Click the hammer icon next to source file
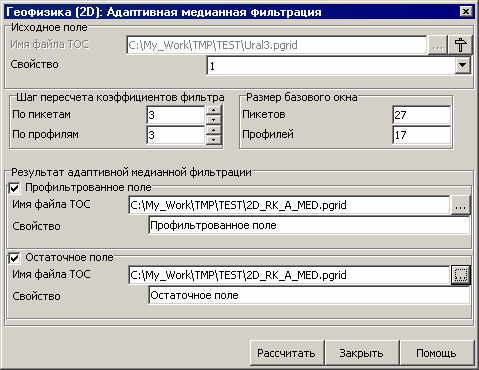479x370 pixels. [x=461, y=45]
